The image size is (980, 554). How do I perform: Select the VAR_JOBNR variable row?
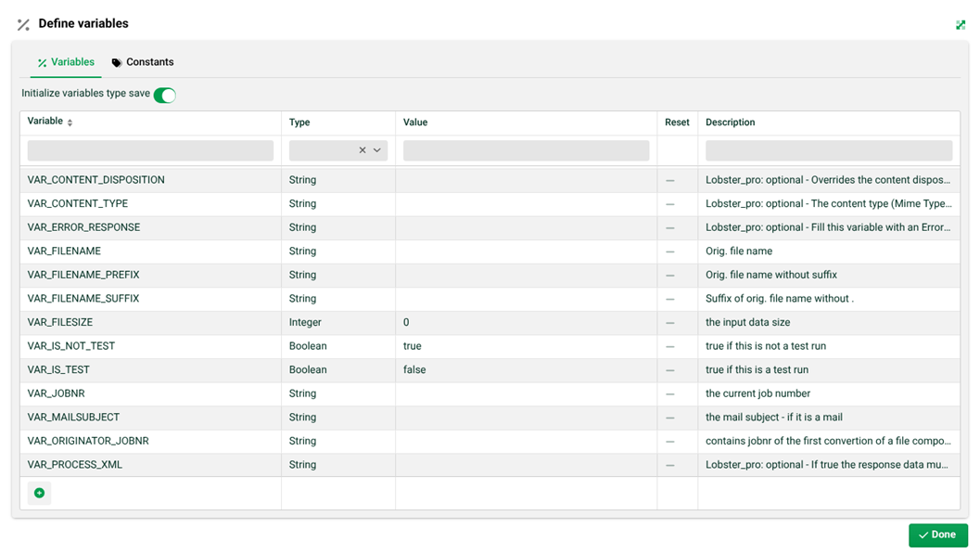[x=490, y=394]
